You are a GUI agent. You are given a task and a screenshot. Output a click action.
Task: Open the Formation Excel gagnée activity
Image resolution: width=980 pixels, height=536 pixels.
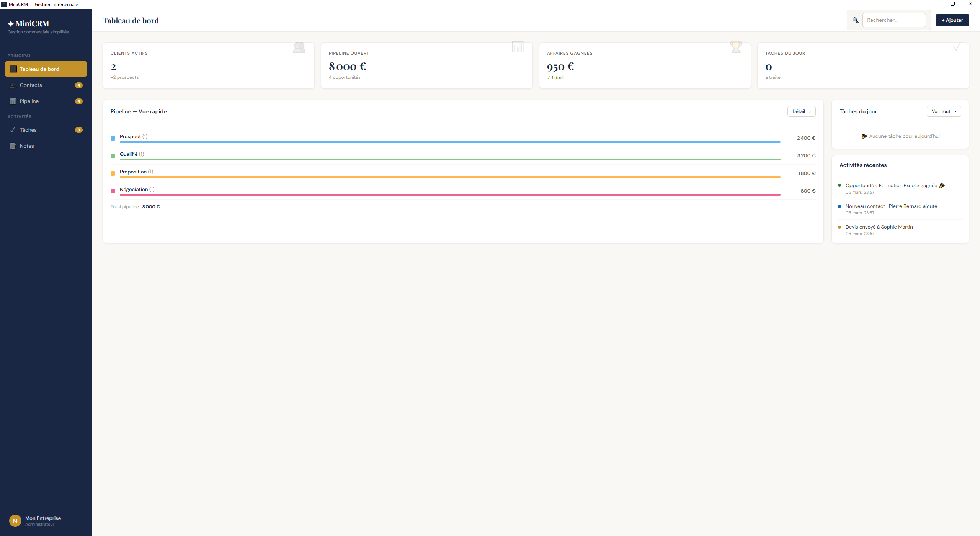(891, 186)
